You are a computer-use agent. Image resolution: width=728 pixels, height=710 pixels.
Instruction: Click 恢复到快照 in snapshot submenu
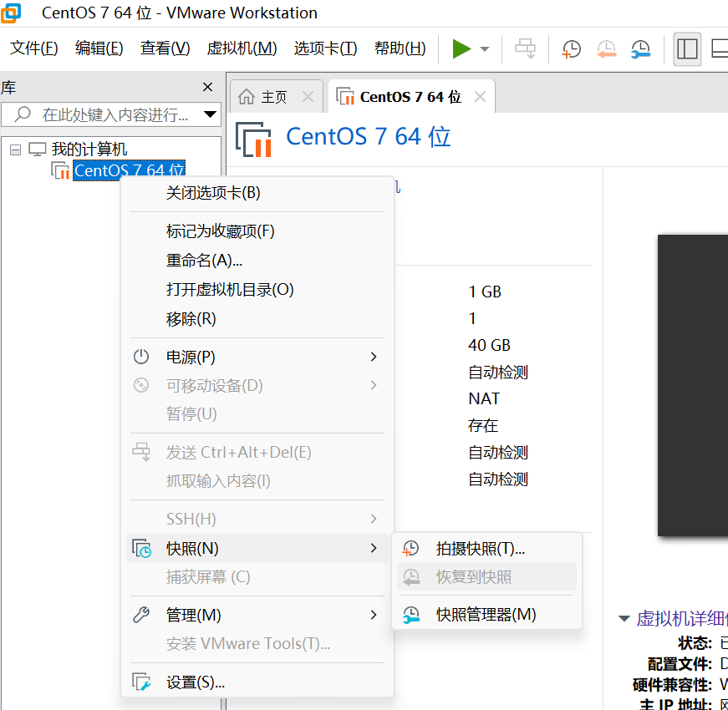pyautogui.click(x=486, y=577)
